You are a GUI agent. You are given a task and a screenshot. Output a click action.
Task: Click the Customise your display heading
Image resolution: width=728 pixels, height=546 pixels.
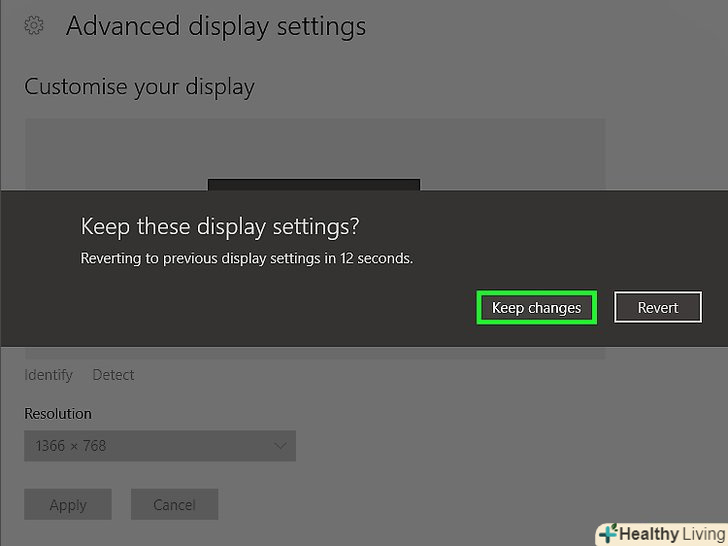(139, 87)
